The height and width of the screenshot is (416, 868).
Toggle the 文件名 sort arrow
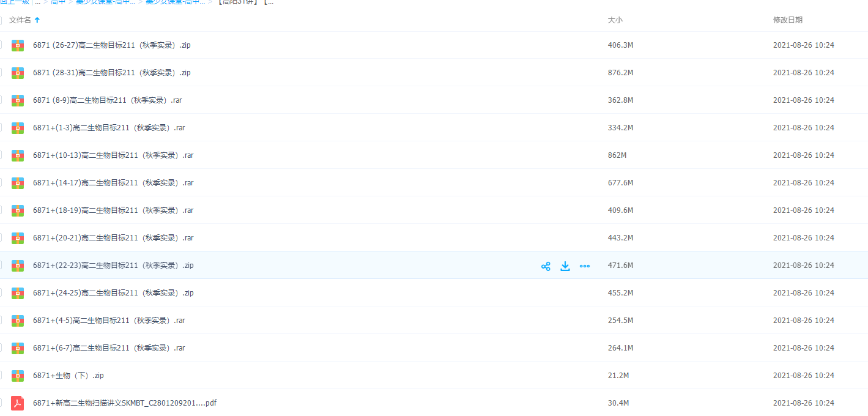pyautogui.click(x=37, y=20)
